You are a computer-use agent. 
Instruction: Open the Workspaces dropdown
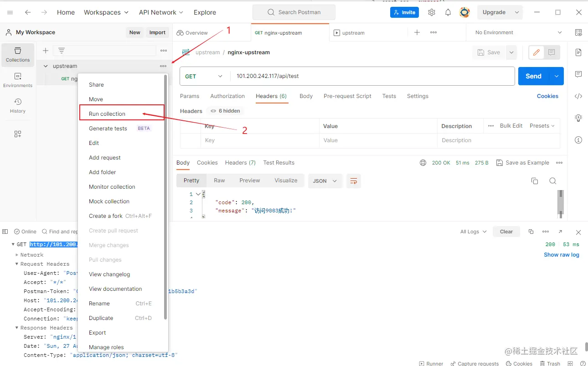[106, 12]
